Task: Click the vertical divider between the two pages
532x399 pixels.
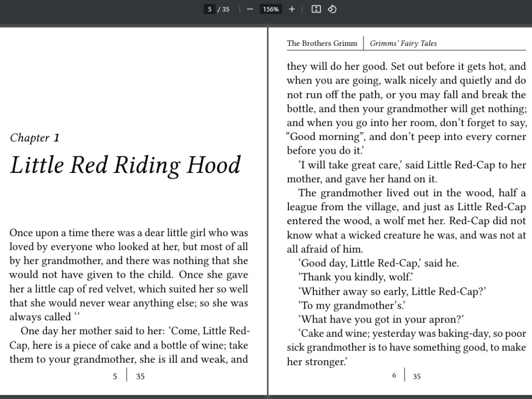Action: [268, 213]
